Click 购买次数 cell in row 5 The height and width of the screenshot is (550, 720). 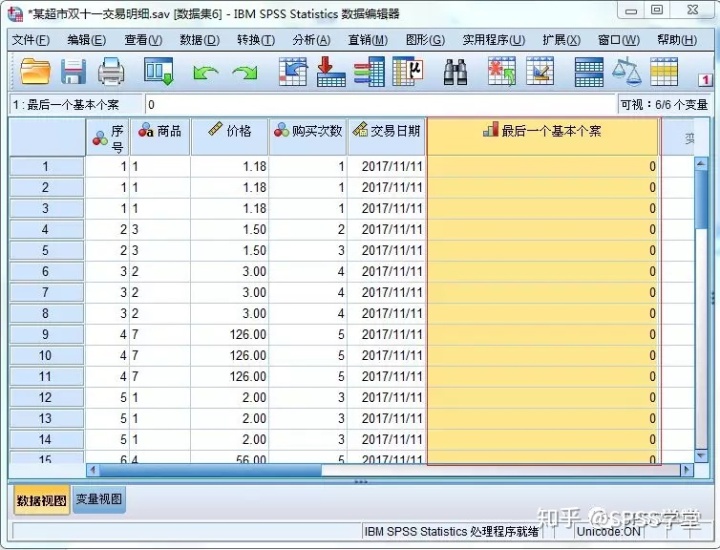[x=308, y=250]
